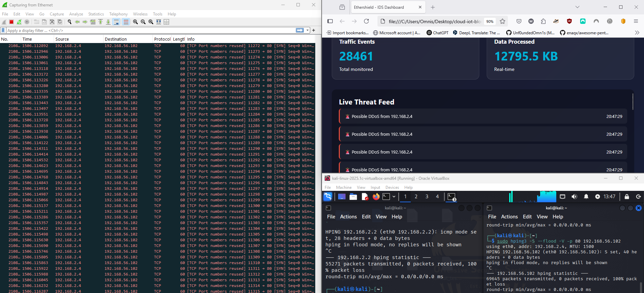Switch to Kali workspace 2

tap(416, 197)
